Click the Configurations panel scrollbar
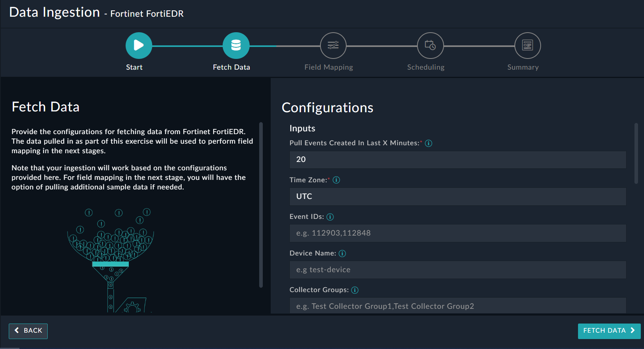Screen dimensions: 644x349 coord(636,153)
